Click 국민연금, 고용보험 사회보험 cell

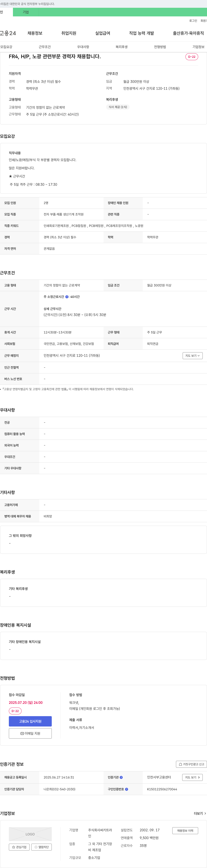coord(69,344)
